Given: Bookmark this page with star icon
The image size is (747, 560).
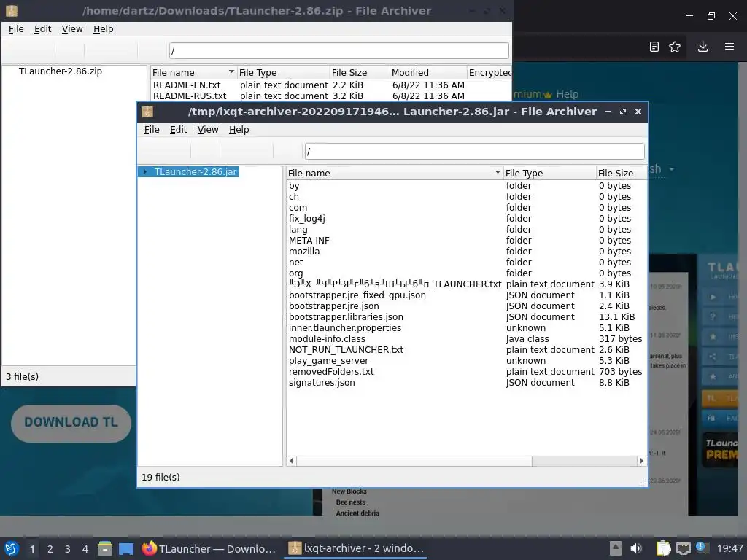Looking at the screenshot, I should pyautogui.click(x=675, y=47).
